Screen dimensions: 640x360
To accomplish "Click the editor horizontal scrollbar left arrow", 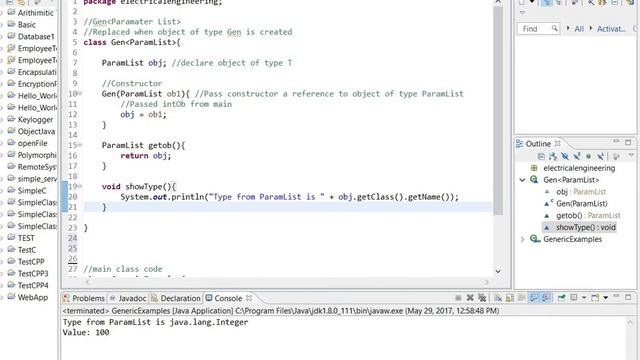I will [x=88, y=282].
